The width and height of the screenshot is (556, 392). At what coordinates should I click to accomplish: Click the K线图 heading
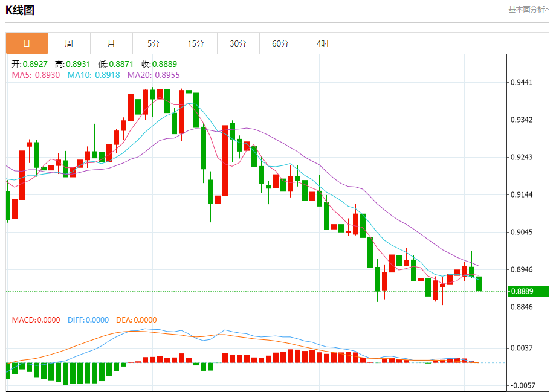click(x=20, y=10)
